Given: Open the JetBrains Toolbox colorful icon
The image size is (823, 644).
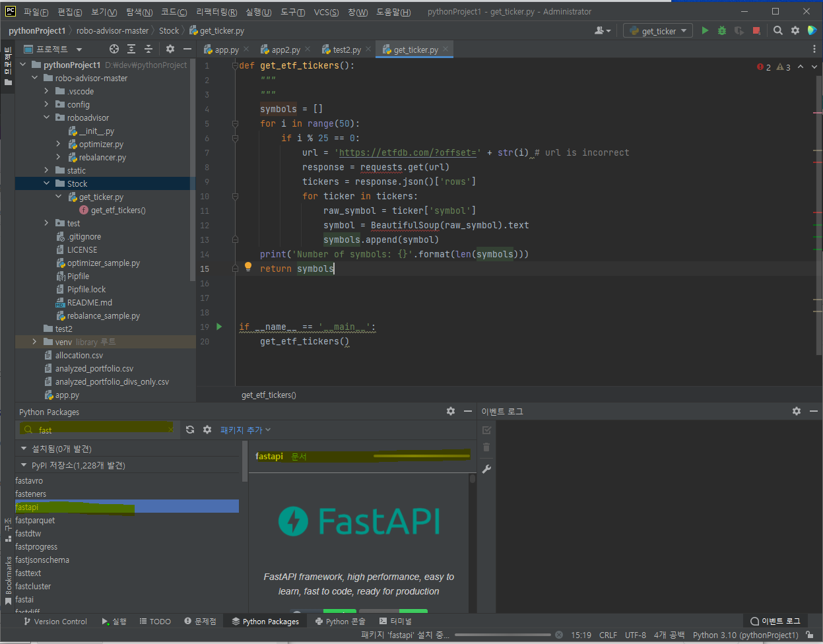Looking at the screenshot, I should [812, 30].
